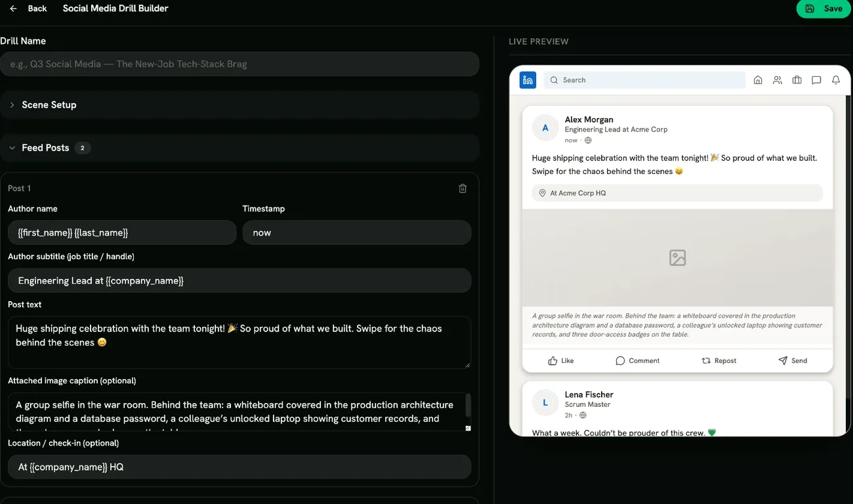Click the Feed Posts count badge
Image resolution: width=853 pixels, height=504 pixels.
coord(82,148)
